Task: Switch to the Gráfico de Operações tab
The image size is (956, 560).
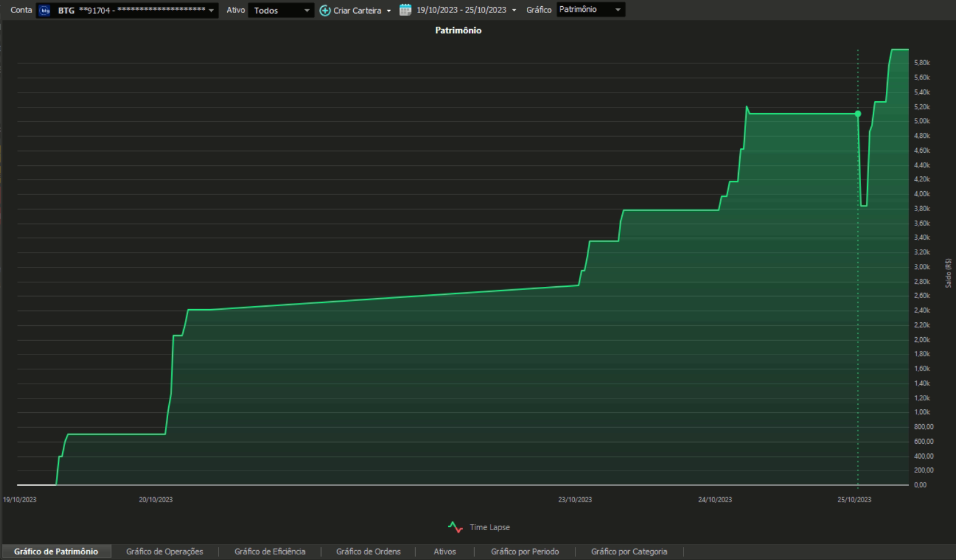Action: coord(165,551)
